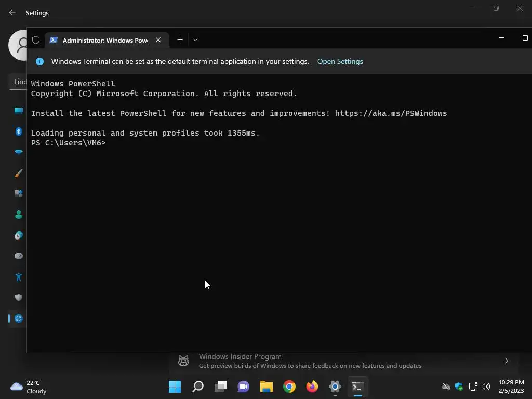Screen dimensions: 532x399
Task: Open taskbar Search
Action: point(198,387)
